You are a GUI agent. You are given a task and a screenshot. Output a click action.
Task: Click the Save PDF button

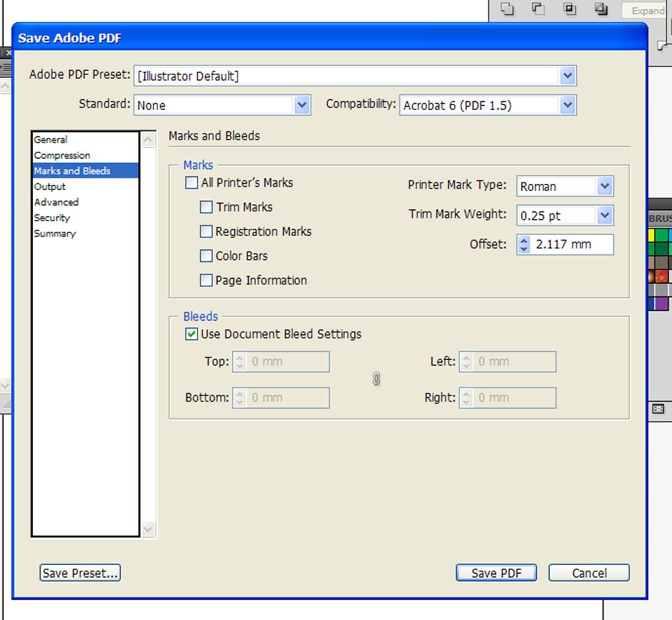point(496,573)
